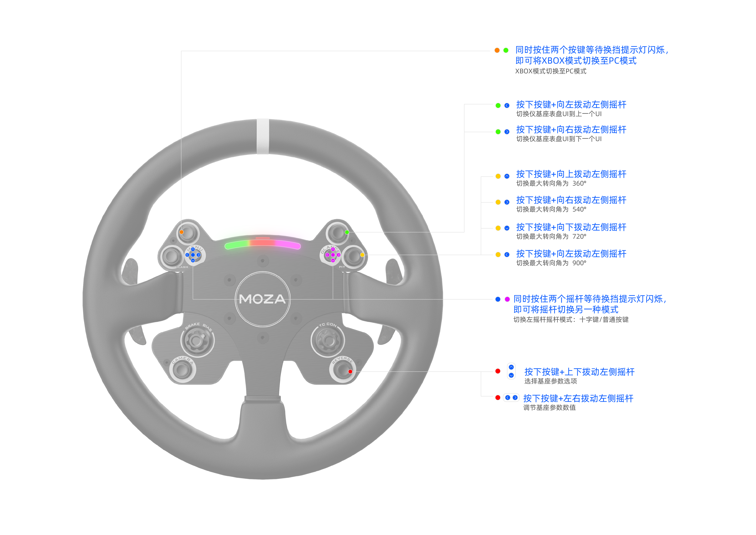Click the heading 按下按键+向下拨动左侧摇杆
This screenshot has height=535, width=756.
coord(571,227)
